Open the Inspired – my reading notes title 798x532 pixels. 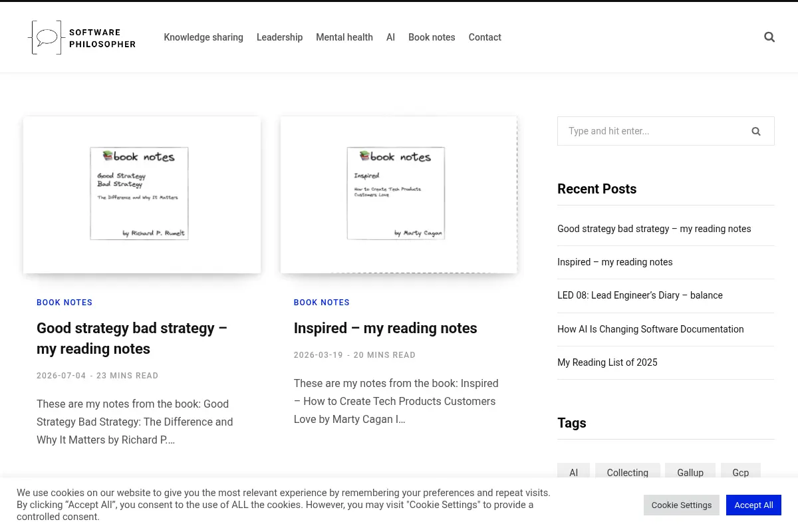click(386, 328)
